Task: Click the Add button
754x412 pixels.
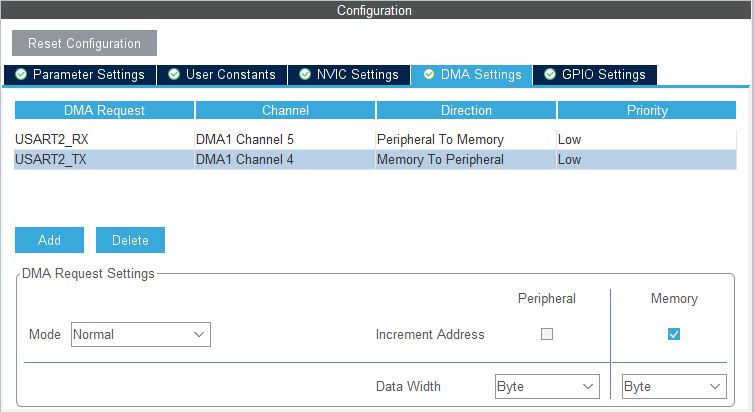Action: point(50,240)
